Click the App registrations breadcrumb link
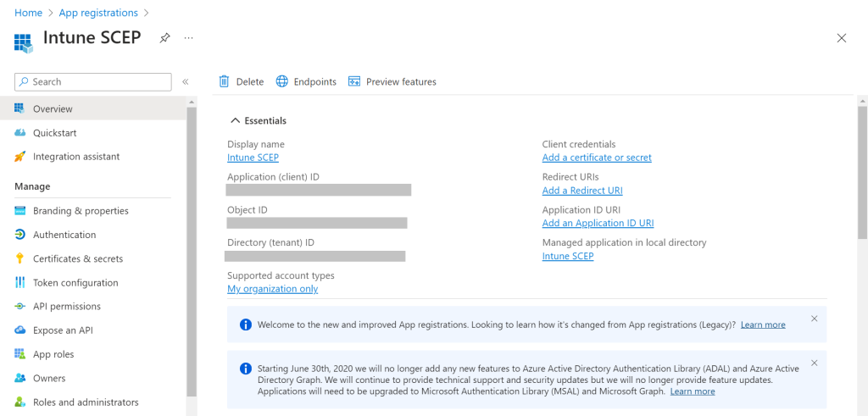This screenshot has height=416, width=868. pos(98,13)
